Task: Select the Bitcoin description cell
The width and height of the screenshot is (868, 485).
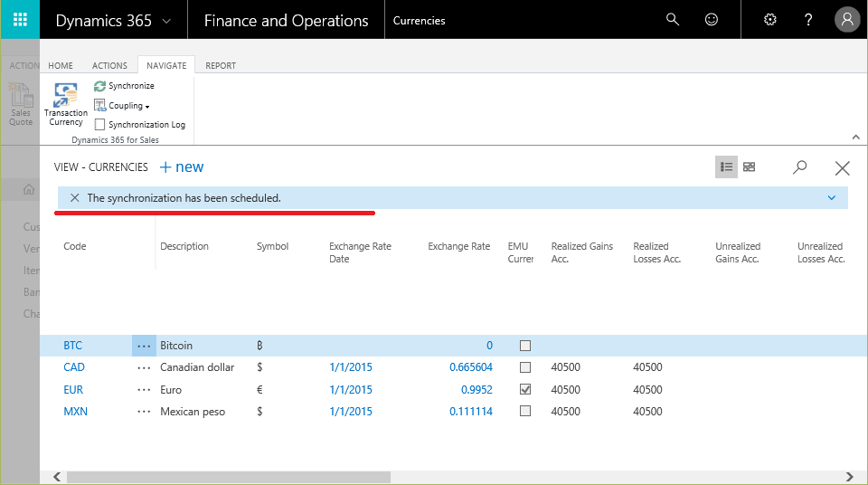Action: (176, 346)
